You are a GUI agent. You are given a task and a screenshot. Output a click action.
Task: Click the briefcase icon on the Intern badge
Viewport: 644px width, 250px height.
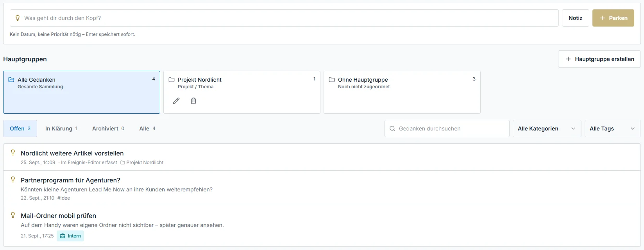[63, 236]
